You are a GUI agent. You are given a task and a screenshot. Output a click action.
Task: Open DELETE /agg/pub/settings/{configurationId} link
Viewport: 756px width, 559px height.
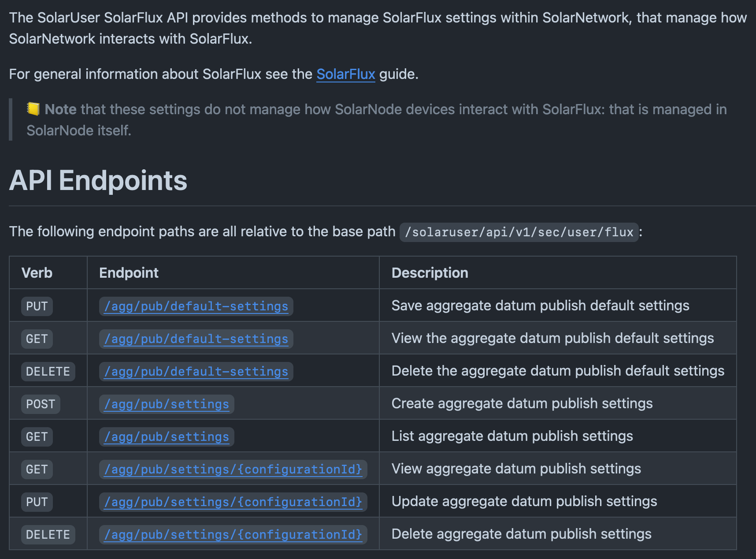tap(233, 535)
